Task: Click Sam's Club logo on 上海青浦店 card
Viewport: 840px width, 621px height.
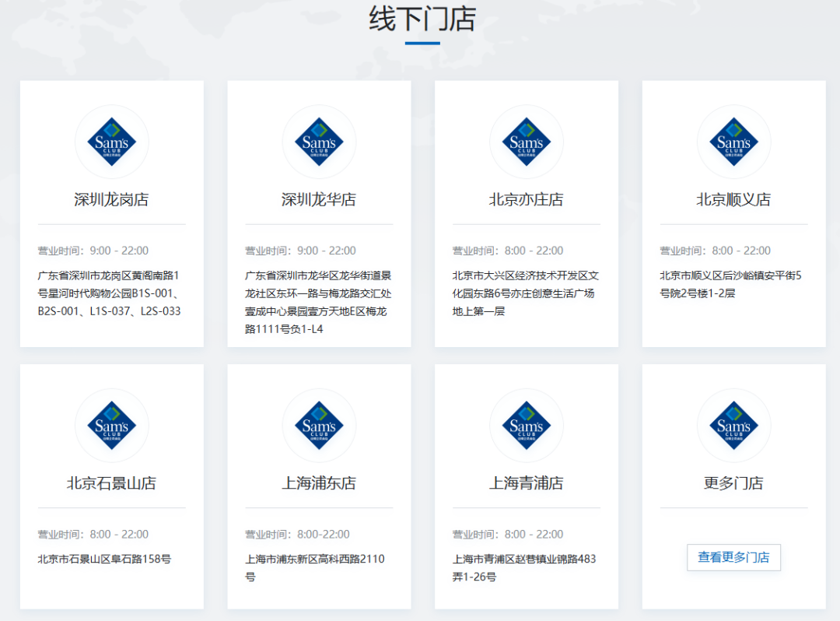Action: 526,426
